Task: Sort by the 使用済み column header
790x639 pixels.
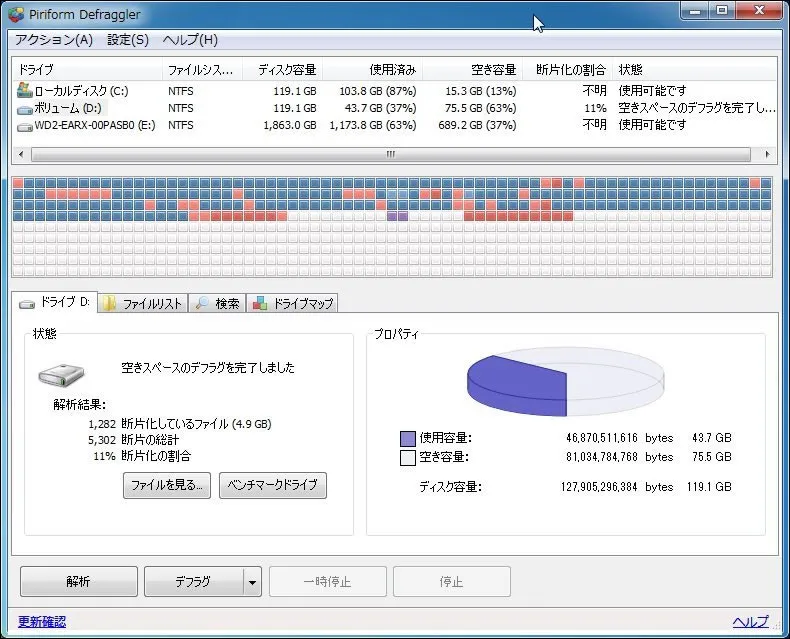Action: point(373,70)
